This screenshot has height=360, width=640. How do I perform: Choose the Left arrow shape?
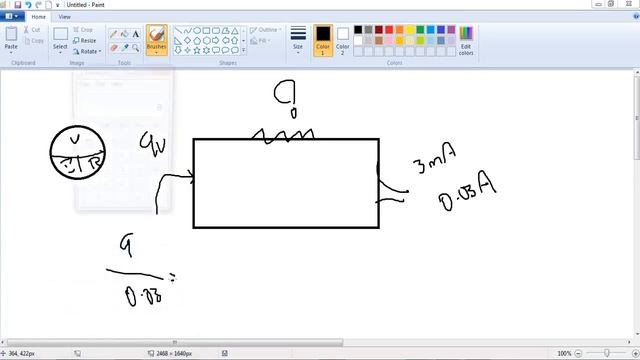pos(225,40)
